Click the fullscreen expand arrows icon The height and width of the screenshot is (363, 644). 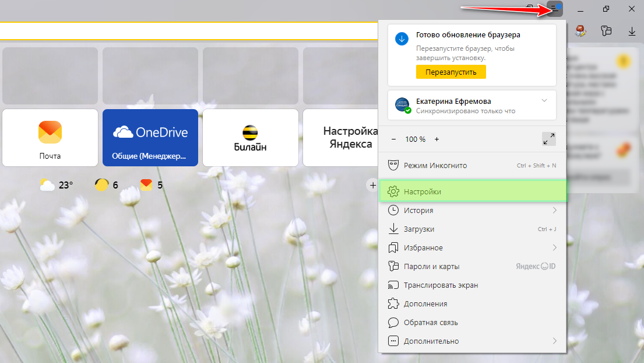pos(548,139)
